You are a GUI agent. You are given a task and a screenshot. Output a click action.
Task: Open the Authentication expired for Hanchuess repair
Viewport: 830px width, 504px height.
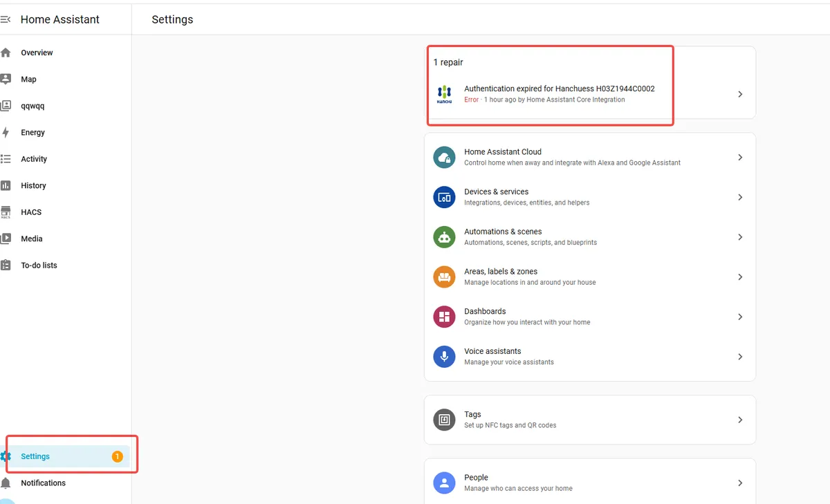[x=590, y=94]
